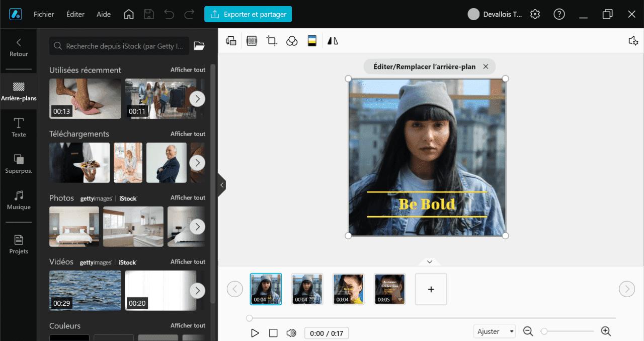Open the Filters tool (overlapping circles icon)
Screen dimensions: 644x341
[x=292, y=40]
